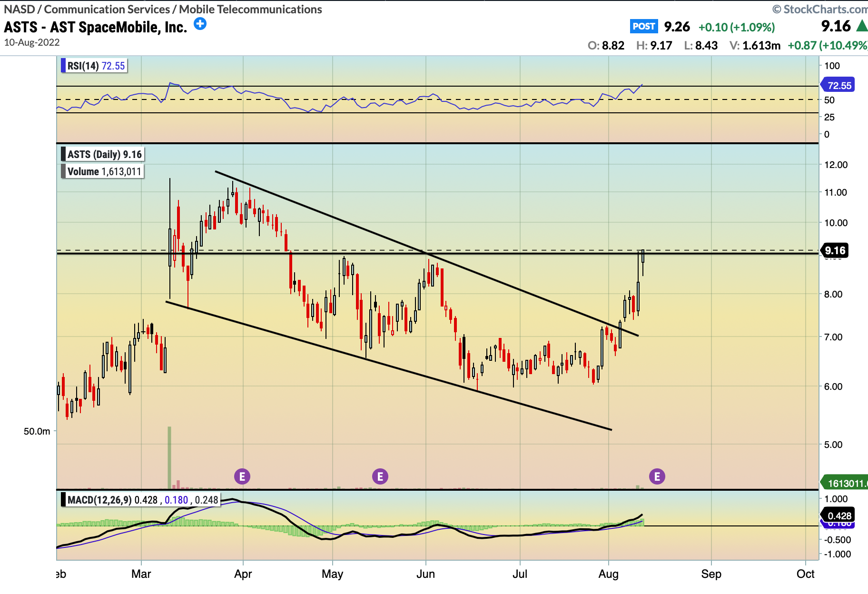Click the 7.00 price axis label
Viewport: 868px width, 594px height.
[833, 337]
